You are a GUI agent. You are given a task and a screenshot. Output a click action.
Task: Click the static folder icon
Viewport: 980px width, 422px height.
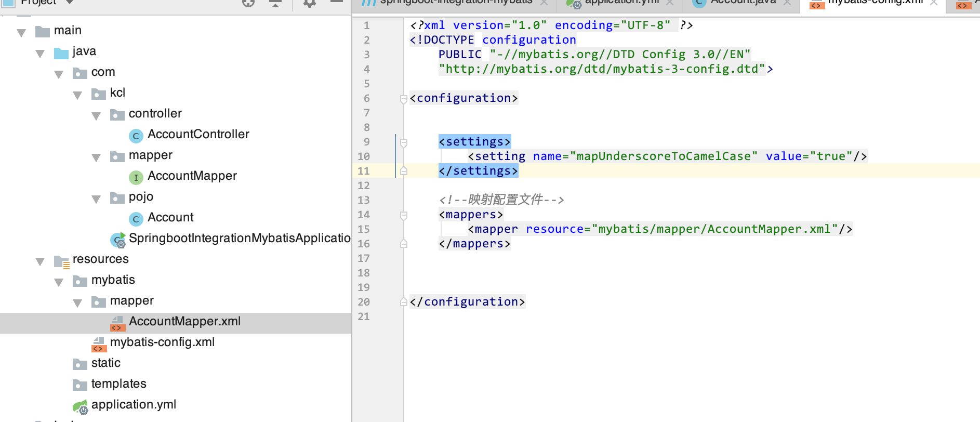click(80, 364)
